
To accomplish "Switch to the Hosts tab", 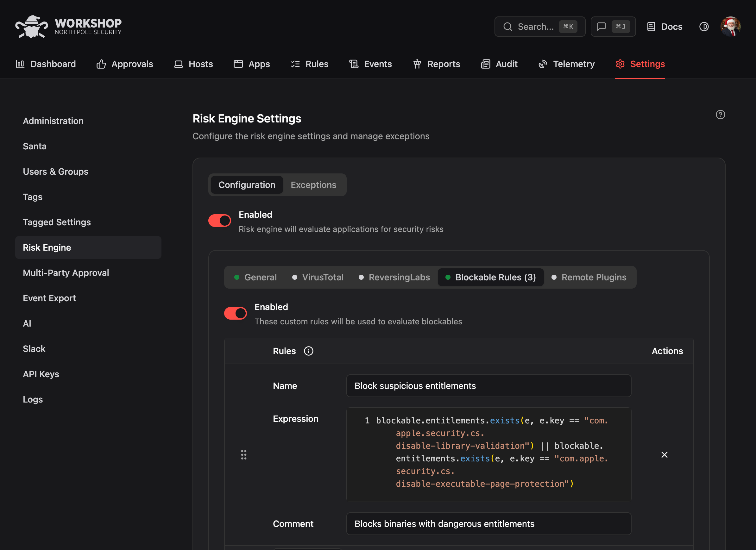I will click(x=193, y=64).
